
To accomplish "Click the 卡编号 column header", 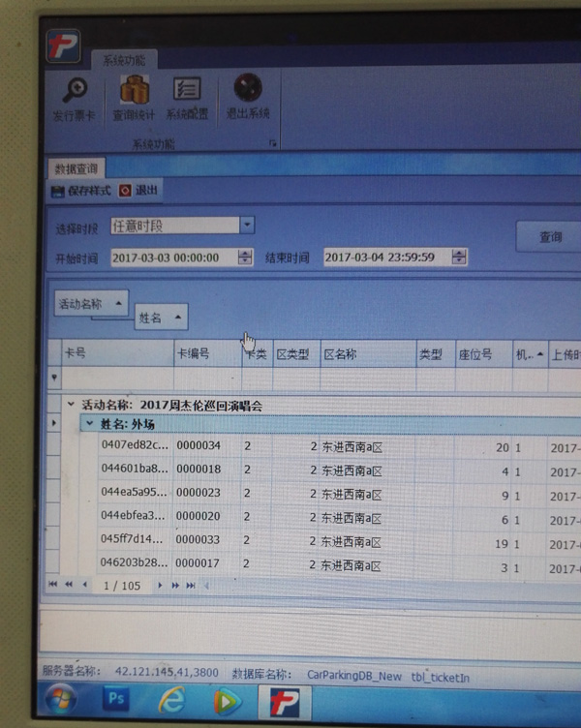I will pos(192,354).
